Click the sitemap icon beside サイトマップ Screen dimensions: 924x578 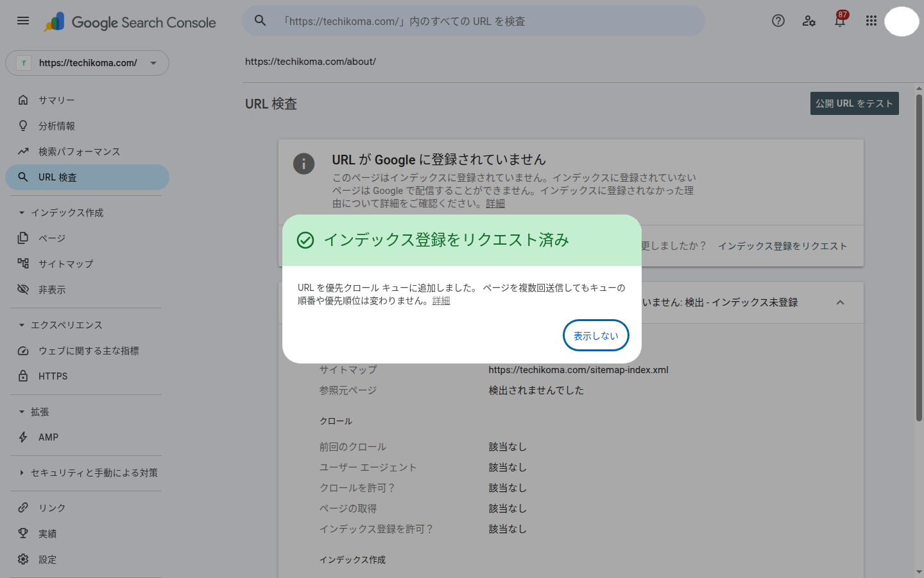coord(23,263)
